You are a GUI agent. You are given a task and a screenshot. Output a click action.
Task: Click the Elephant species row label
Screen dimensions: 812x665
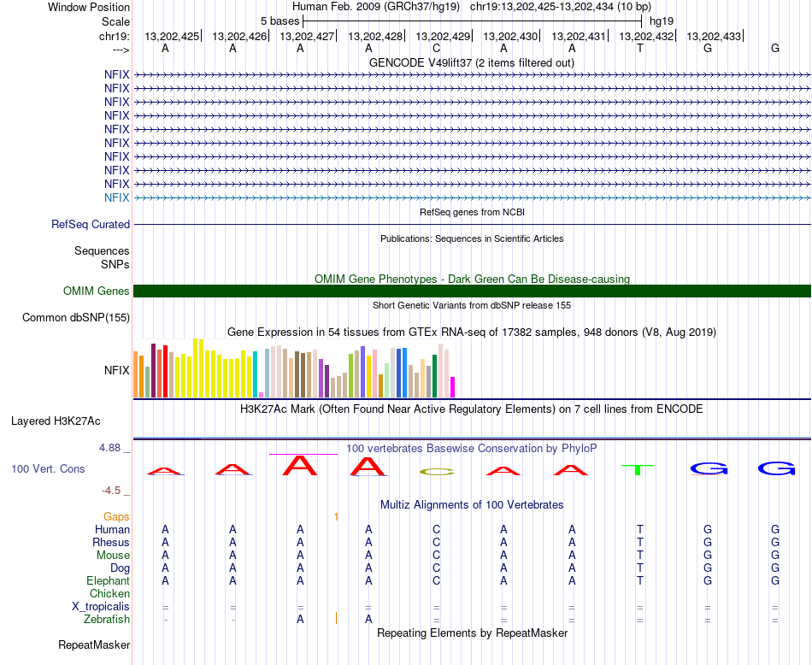[x=108, y=580]
